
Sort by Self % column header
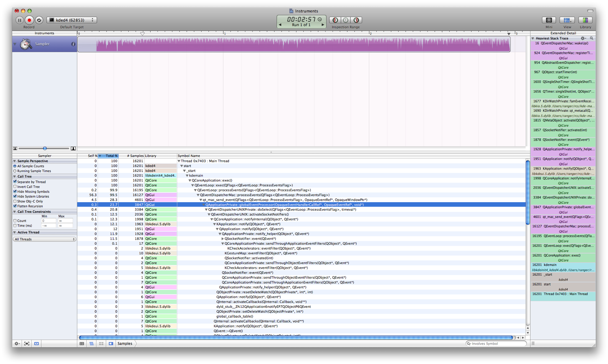88,156
